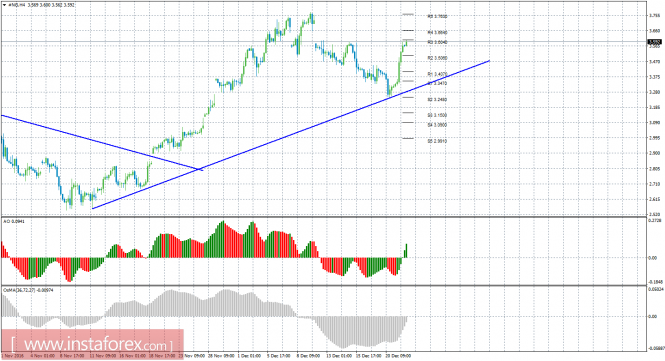Select the descending blue trendline
This screenshot has height=361, width=665.
pos(102,143)
